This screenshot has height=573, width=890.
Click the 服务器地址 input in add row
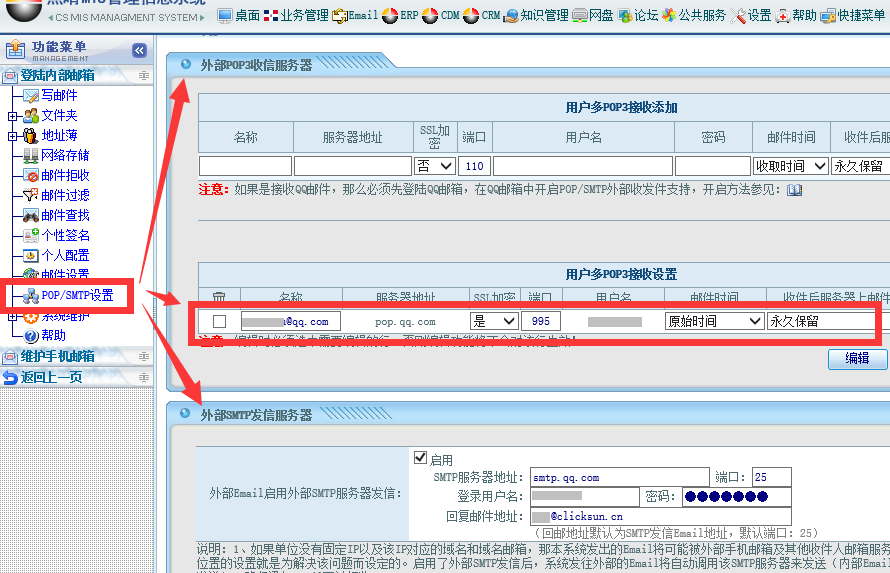[x=353, y=166]
